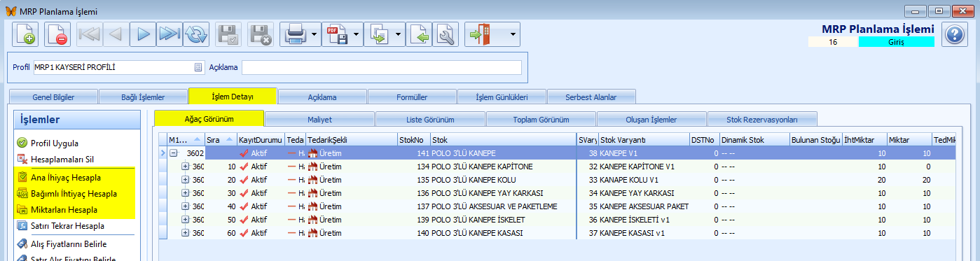Click the exit door icon
The width and height of the screenshot is (980, 261).
(480, 34)
